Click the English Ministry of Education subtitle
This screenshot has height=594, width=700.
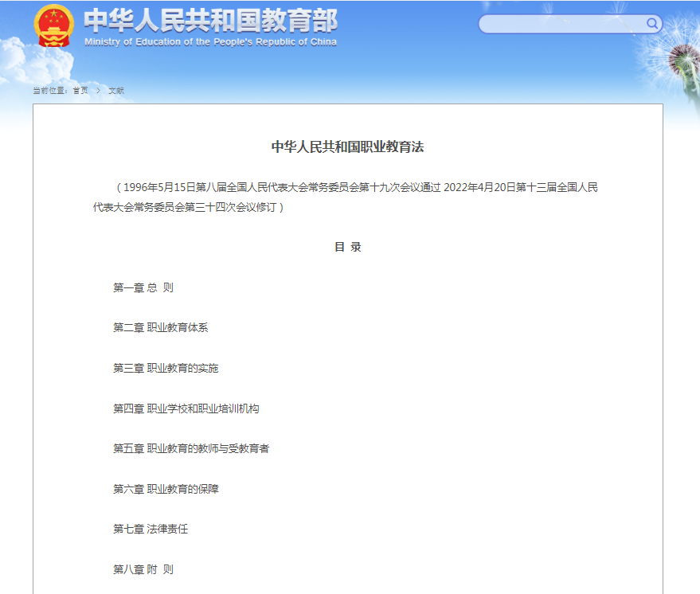209,42
